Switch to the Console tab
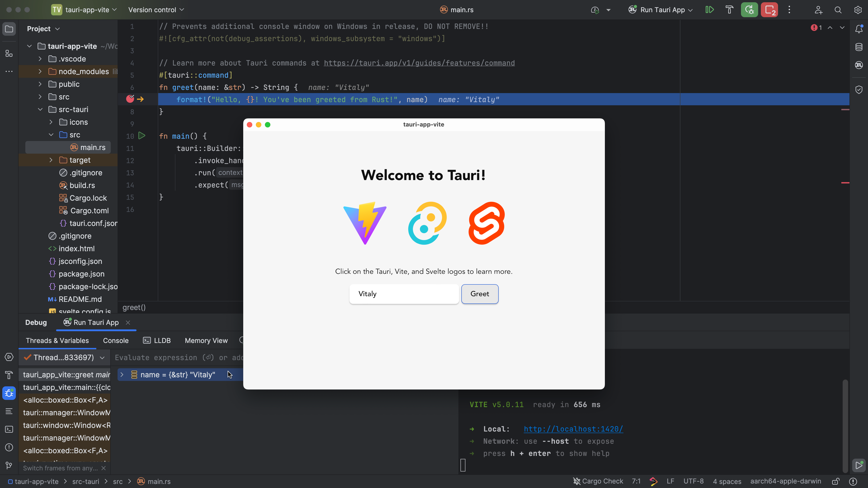The height and width of the screenshot is (488, 868). tap(116, 340)
